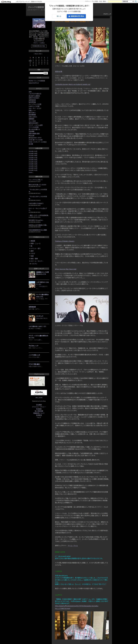Open The Face of Modern Slavery link
Viewport: 138px width, 644px height.
65,241
